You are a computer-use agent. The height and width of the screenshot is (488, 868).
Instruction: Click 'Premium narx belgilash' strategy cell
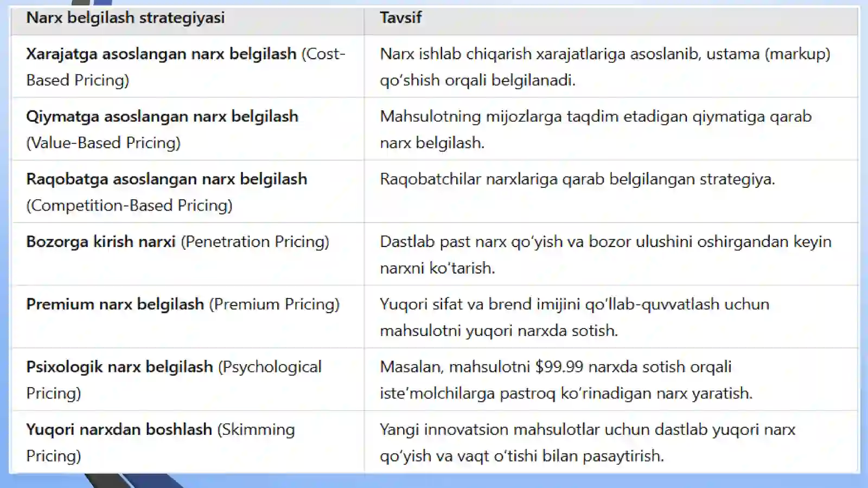point(187,316)
